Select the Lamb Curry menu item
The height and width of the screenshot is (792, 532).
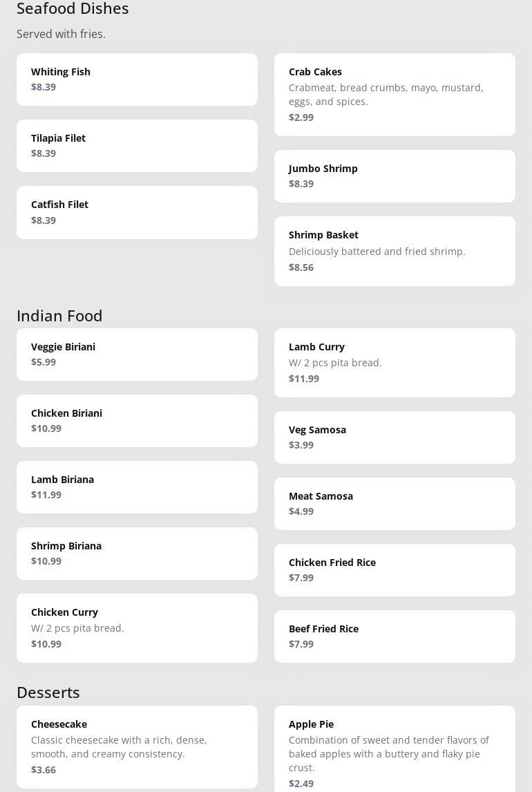tap(395, 363)
